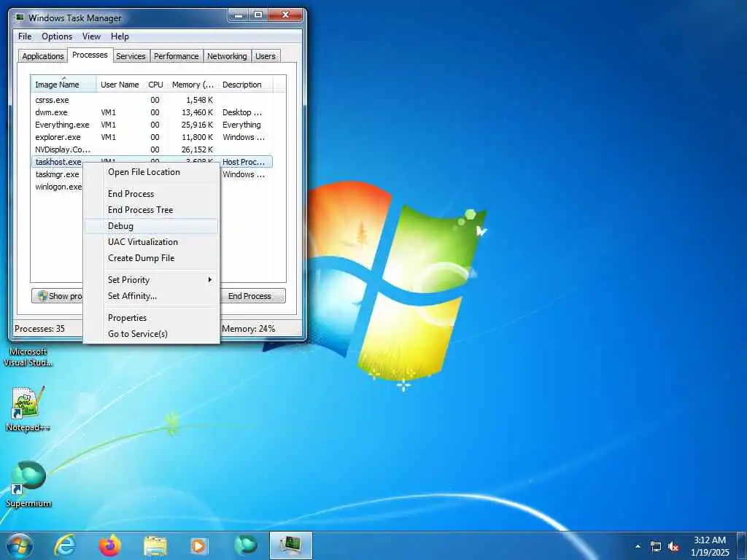
Task: Sort by User Name column header
Action: click(x=120, y=85)
